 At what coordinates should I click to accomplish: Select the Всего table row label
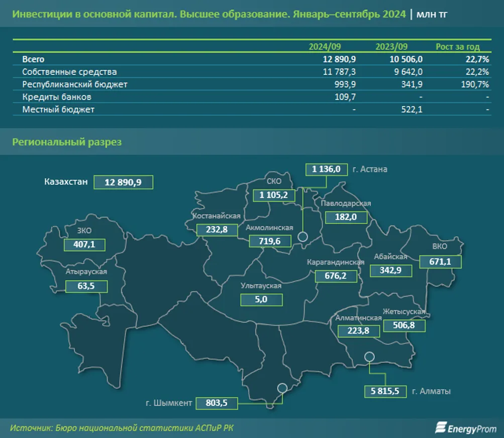33,59
